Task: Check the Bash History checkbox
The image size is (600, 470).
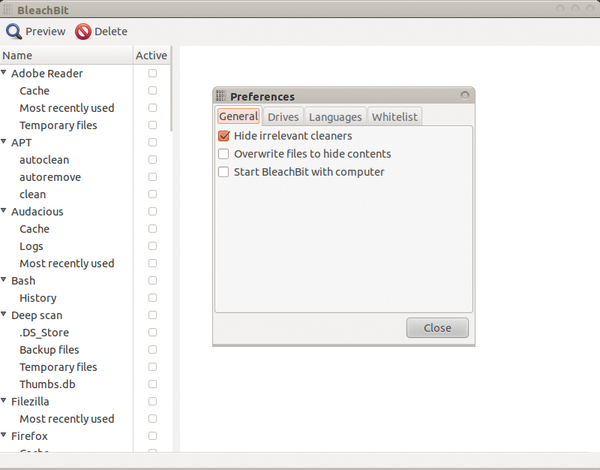Action: click(152, 298)
